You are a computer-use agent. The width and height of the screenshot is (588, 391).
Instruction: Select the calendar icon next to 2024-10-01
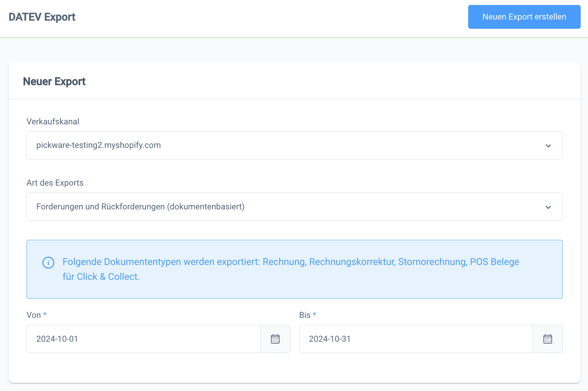pyautogui.click(x=275, y=339)
